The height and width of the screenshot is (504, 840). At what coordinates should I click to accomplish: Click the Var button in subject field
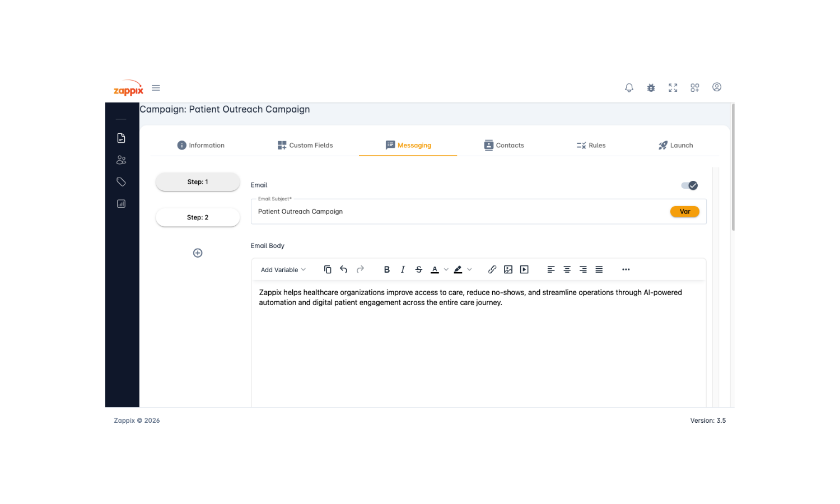point(684,212)
